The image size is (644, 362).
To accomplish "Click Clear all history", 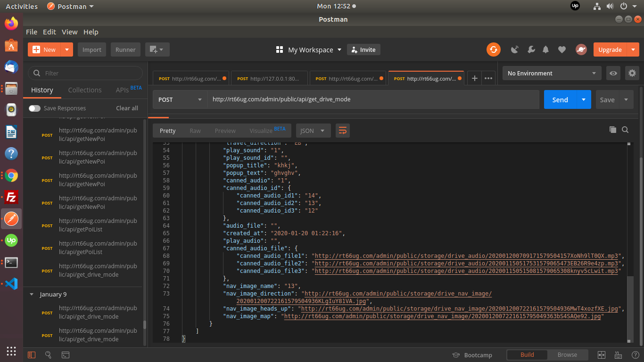I will pos(127,108).
